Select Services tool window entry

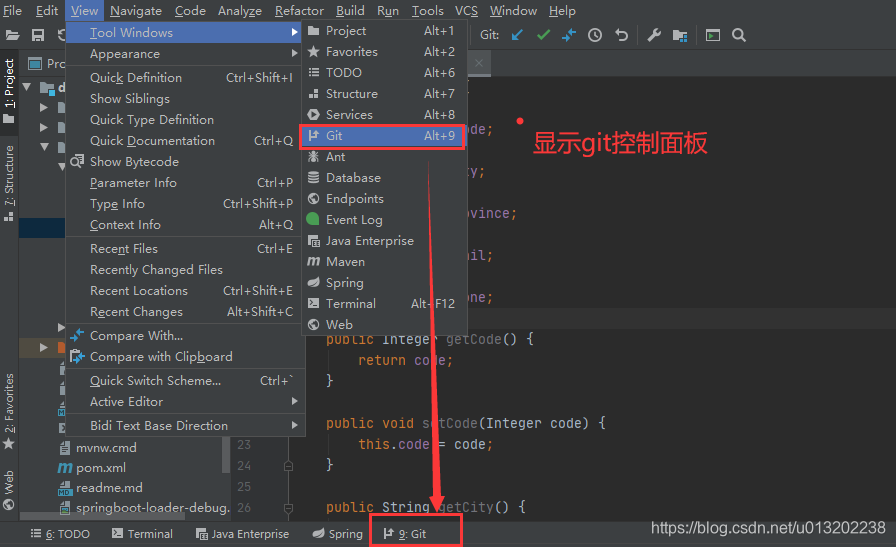coord(383,115)
